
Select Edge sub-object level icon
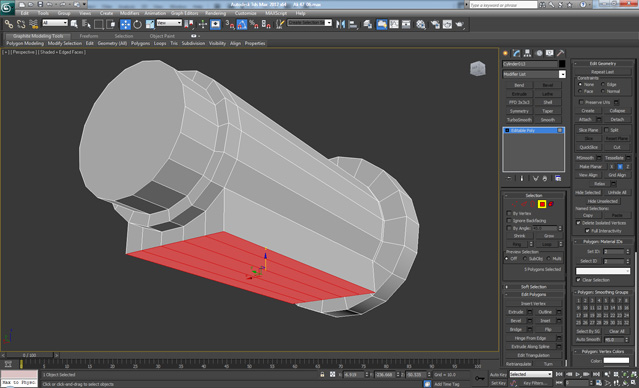[524, 204]
